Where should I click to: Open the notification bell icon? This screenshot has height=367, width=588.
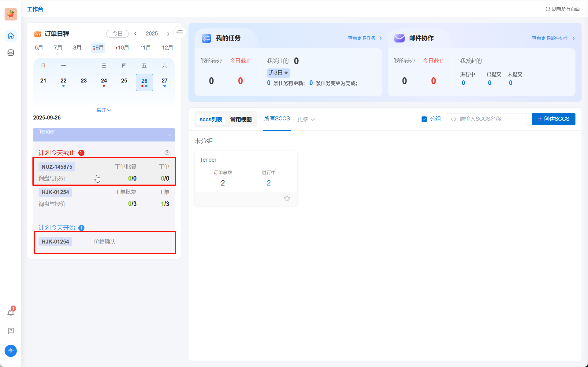(x=11, y=313)
